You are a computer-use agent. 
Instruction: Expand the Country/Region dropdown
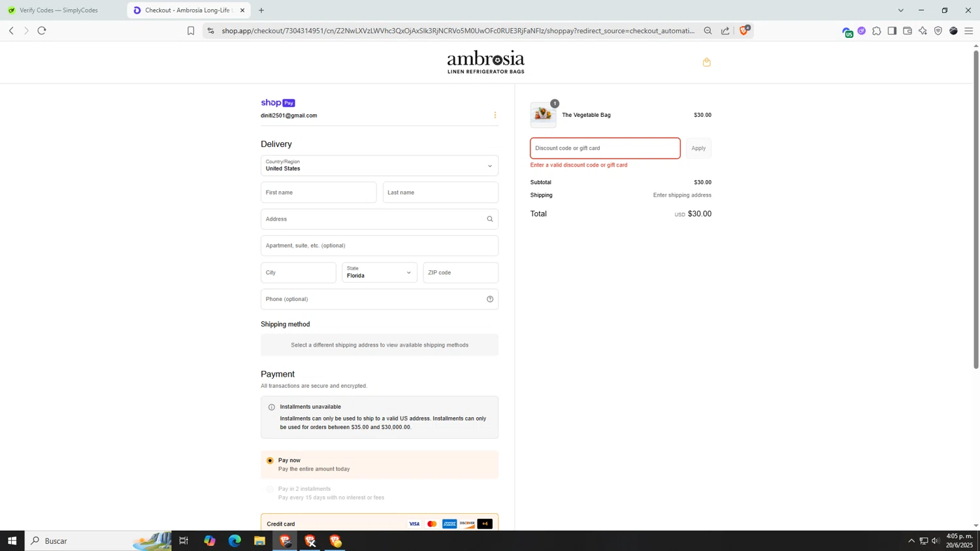[x=380, y=165]
